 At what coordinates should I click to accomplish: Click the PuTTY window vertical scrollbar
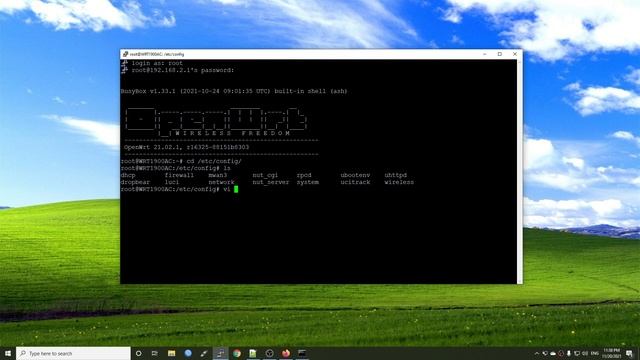(519, 171)
